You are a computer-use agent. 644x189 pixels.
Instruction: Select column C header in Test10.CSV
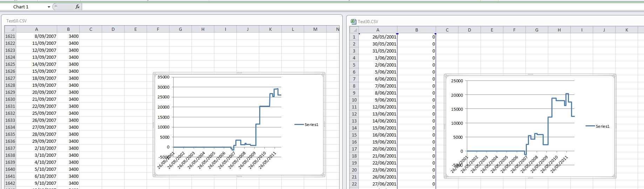pos(91,29)
